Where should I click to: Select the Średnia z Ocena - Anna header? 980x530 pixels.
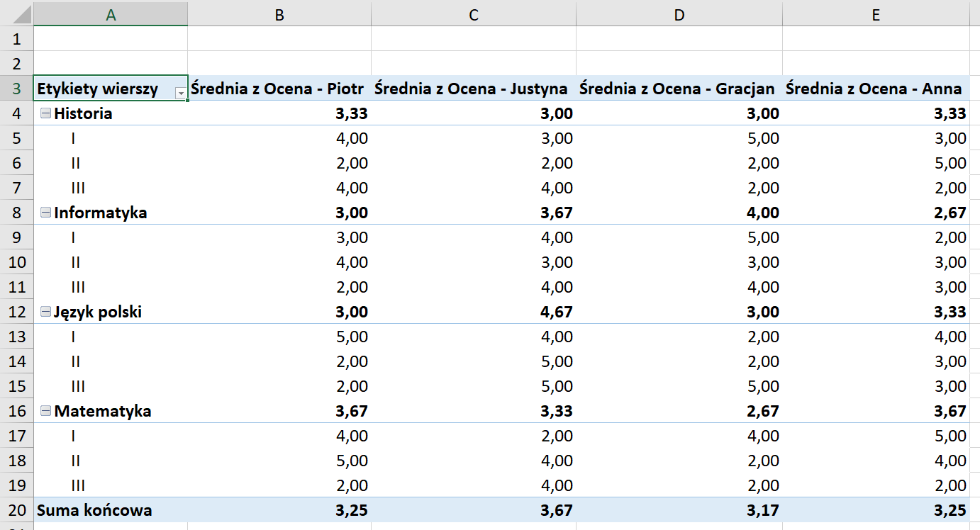pos(875,88)
